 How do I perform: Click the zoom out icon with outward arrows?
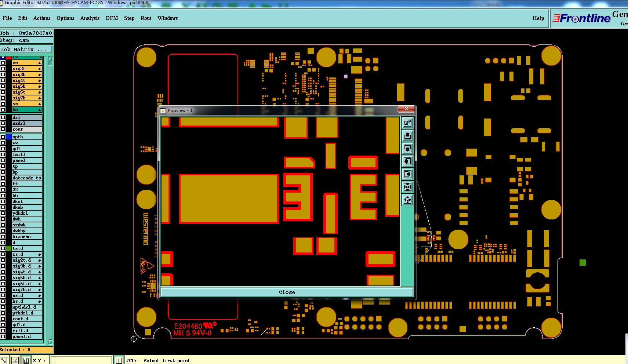click(x=407, y=200)
